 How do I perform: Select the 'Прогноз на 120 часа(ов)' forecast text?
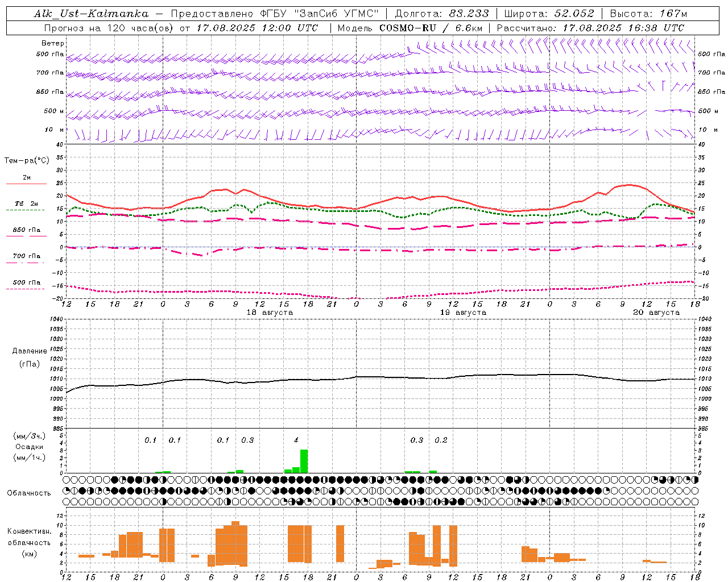[109, 28]
